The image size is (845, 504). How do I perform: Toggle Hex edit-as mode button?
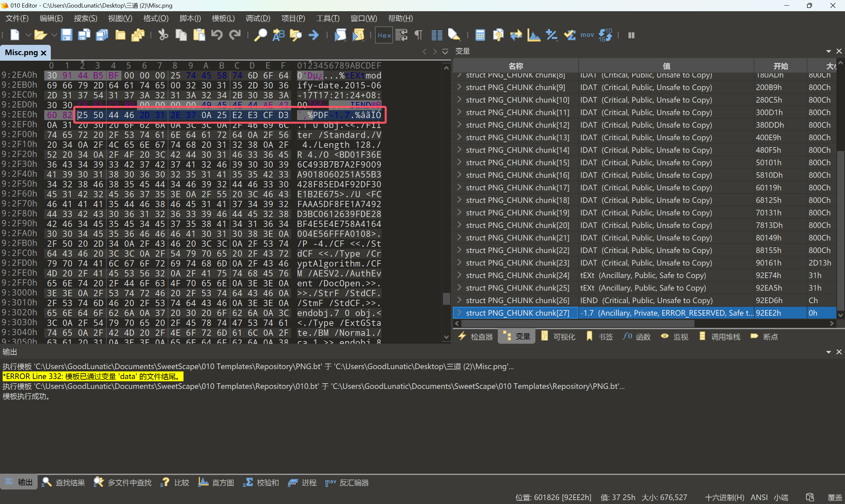tap(384, 35)
